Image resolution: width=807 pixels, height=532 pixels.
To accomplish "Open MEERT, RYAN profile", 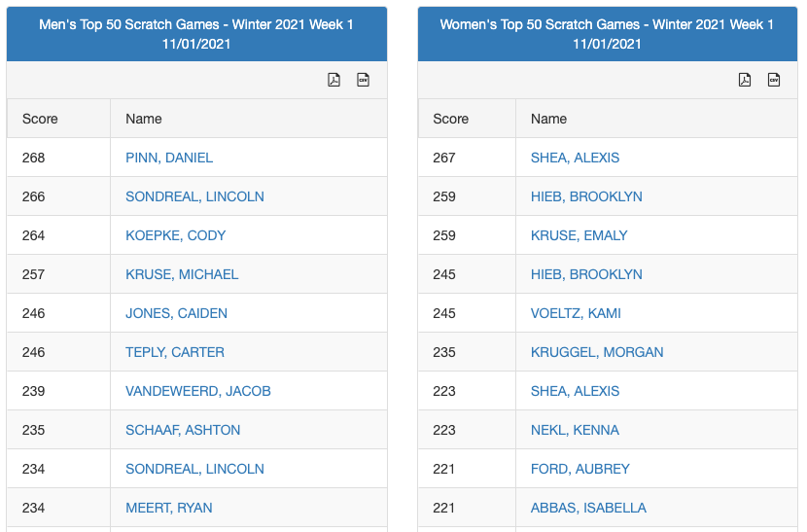I will [x=168, y=508].
